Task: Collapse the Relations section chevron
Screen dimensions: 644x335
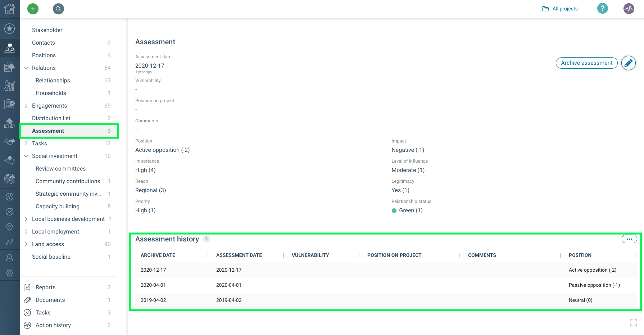Action: 26,68
